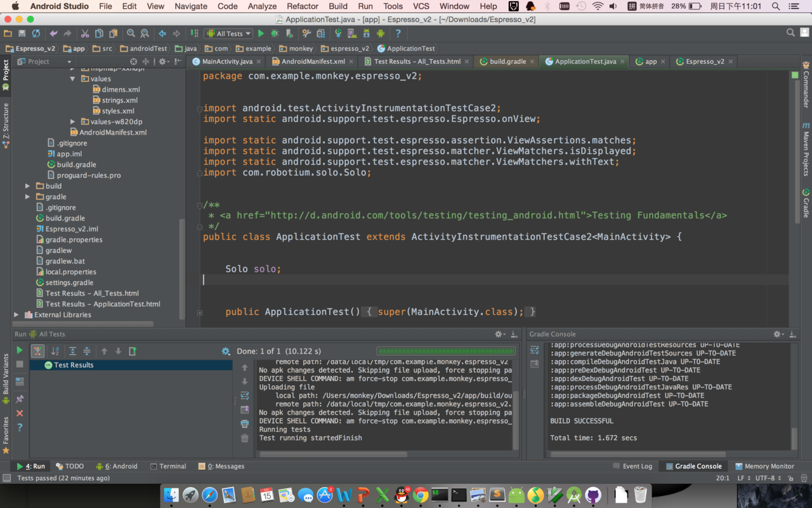
Task: Select strings.xml in project tree
Action: pos(114,100)
